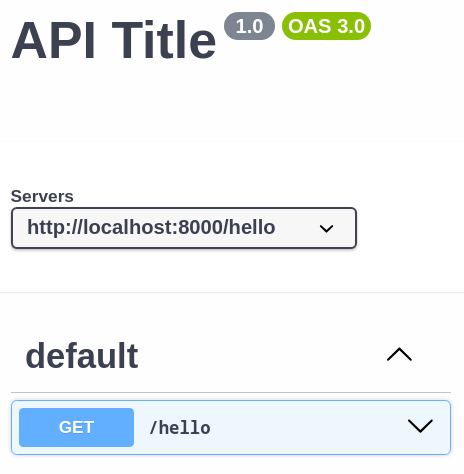Toggle the default tag section
This screenshot has height=474, width=464.
(231, 356)
